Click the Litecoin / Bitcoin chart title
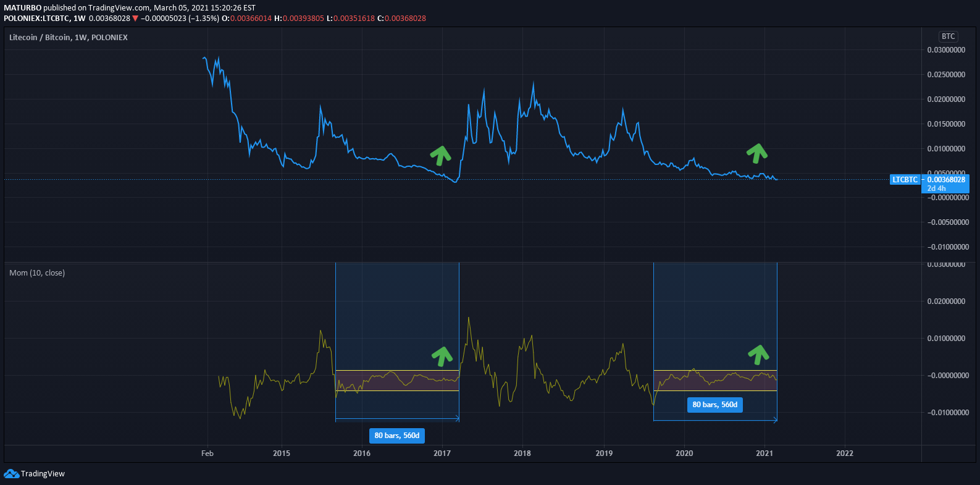 [x=69, y=38]
